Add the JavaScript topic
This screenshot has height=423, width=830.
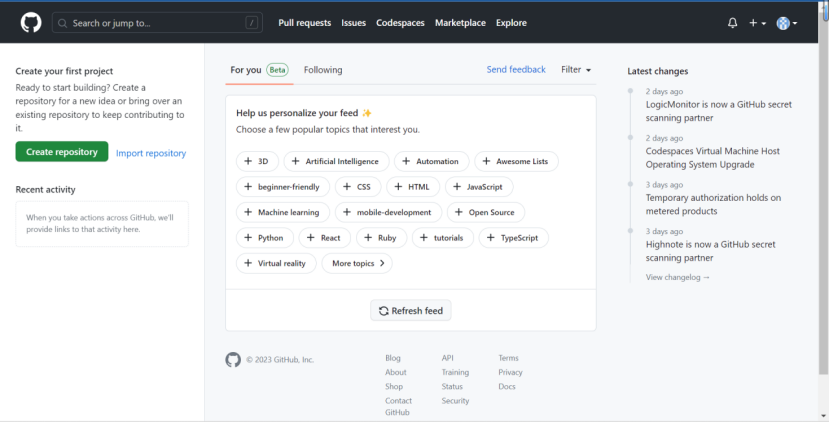pyautogui.click(x=479, y=187)
